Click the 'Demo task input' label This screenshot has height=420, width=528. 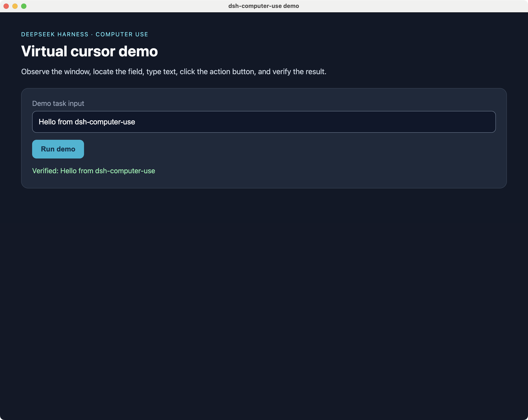point(58,103)
